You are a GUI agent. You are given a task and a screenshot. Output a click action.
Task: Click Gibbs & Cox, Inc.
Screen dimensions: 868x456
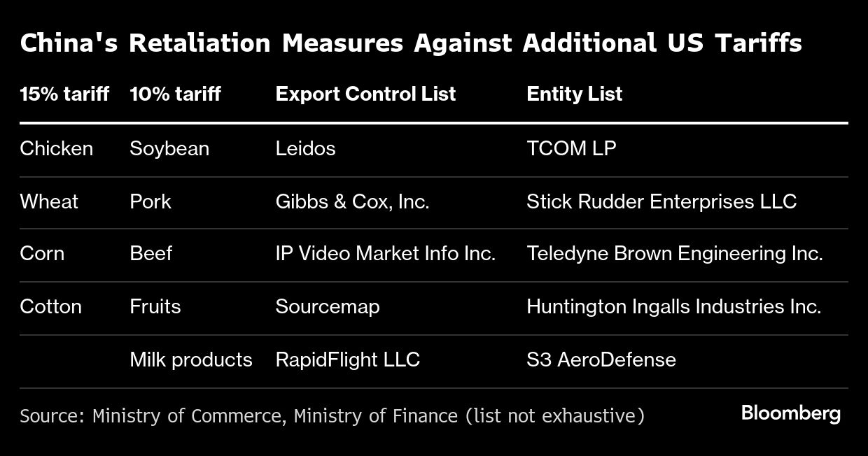pos(352,201)
